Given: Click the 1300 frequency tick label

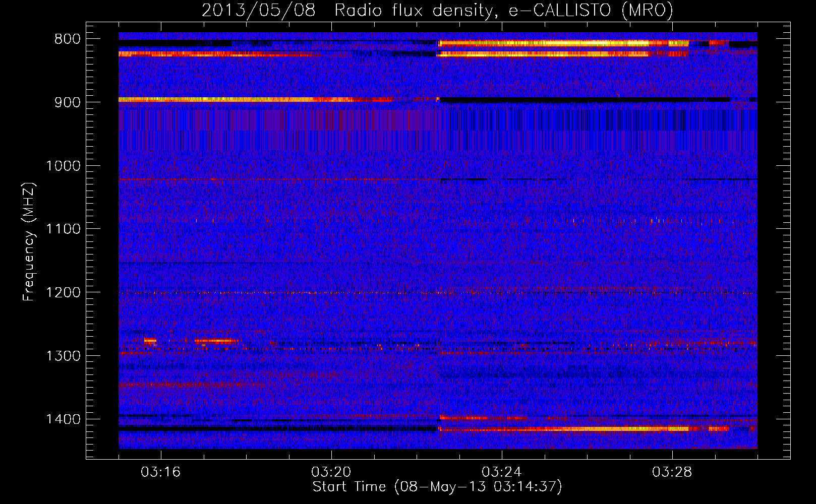Looking at the screenshot, I should tap(63, 356).
